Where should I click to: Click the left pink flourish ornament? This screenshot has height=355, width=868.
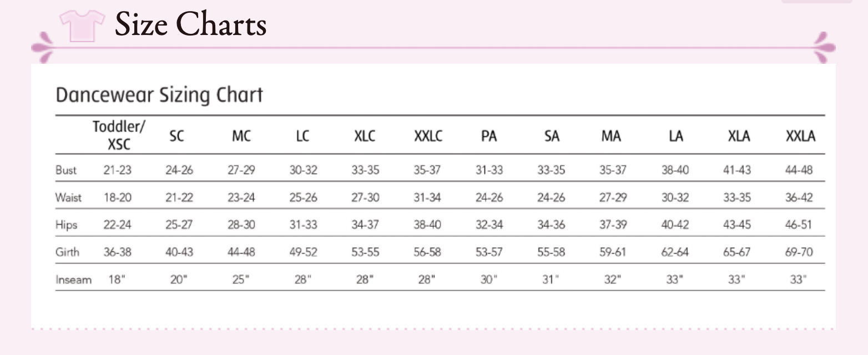point(43,47)
